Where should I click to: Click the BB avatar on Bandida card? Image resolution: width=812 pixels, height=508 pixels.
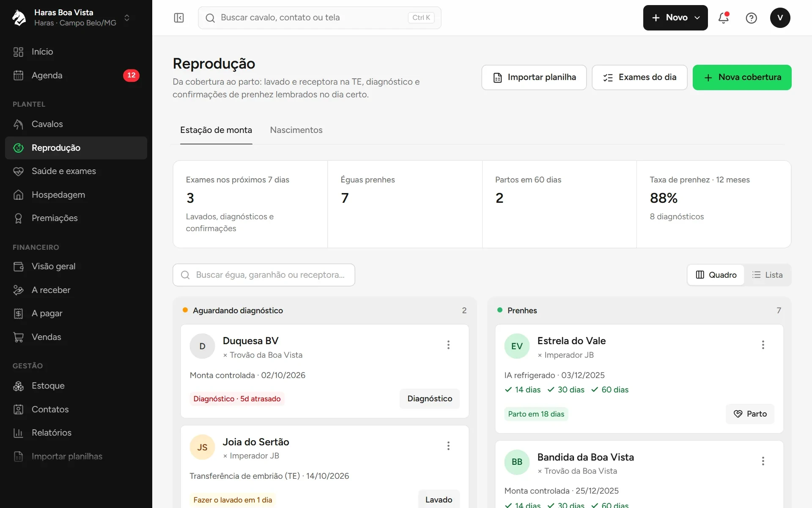(517, 462)
